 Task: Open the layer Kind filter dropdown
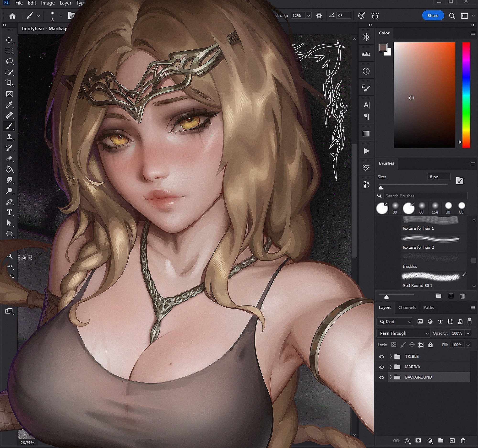[395, 321]
